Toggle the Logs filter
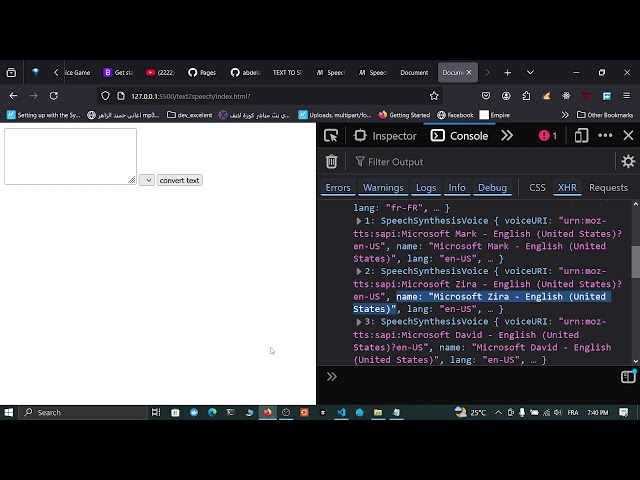The width and height of the screenshot is (640, 480). (x=426, y=188)
